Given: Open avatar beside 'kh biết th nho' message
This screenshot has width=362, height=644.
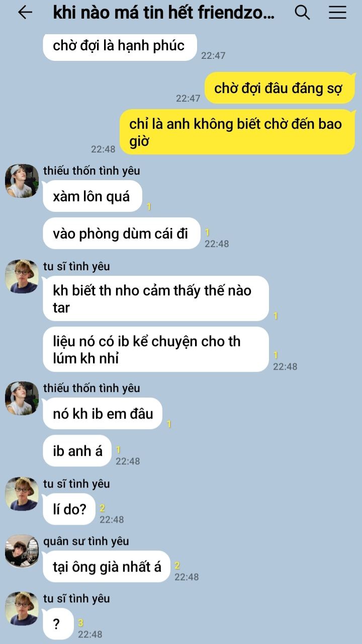Looking at the screenshot, I should click(x=22, y=276).
